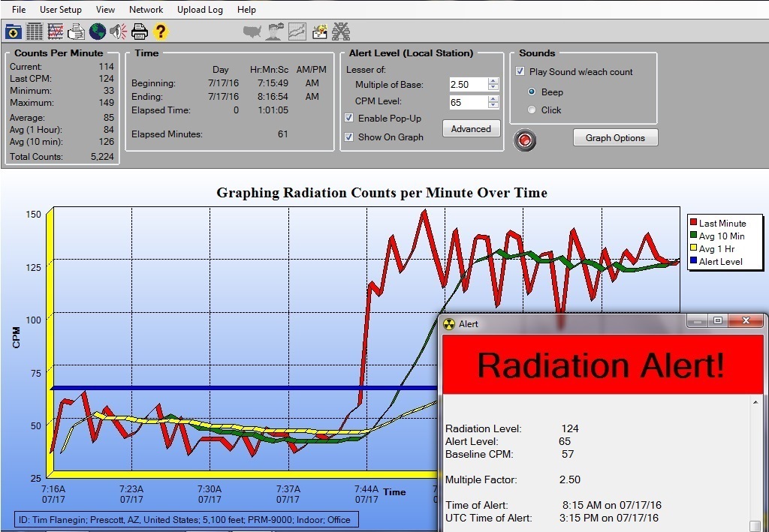Click the Advanced button
The image size is (769, 532).
click(471, 129)
